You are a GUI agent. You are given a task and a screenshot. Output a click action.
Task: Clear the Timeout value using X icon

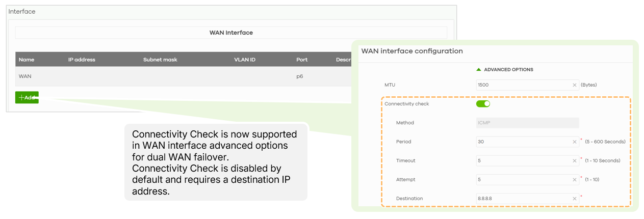click(575, 160)
